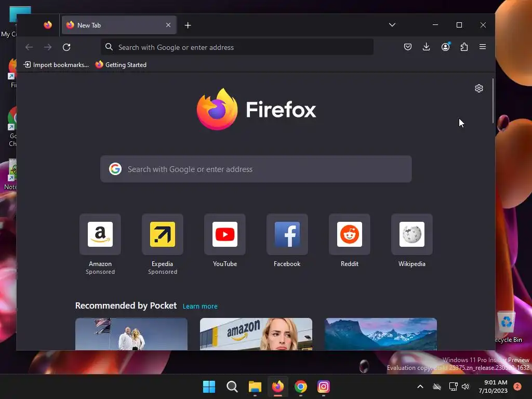Click Learn more Pocket link
This screenshot has width=532, height=399.
(200, 306)
